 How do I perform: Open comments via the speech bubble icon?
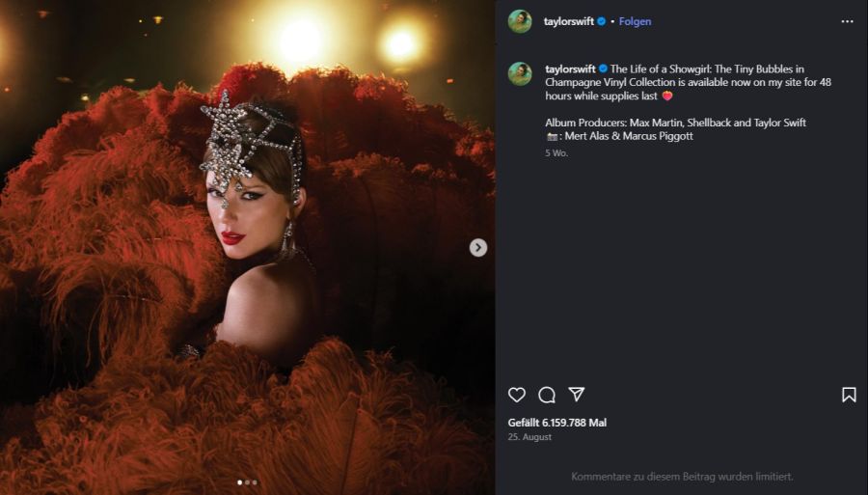[x=547, y=395]
